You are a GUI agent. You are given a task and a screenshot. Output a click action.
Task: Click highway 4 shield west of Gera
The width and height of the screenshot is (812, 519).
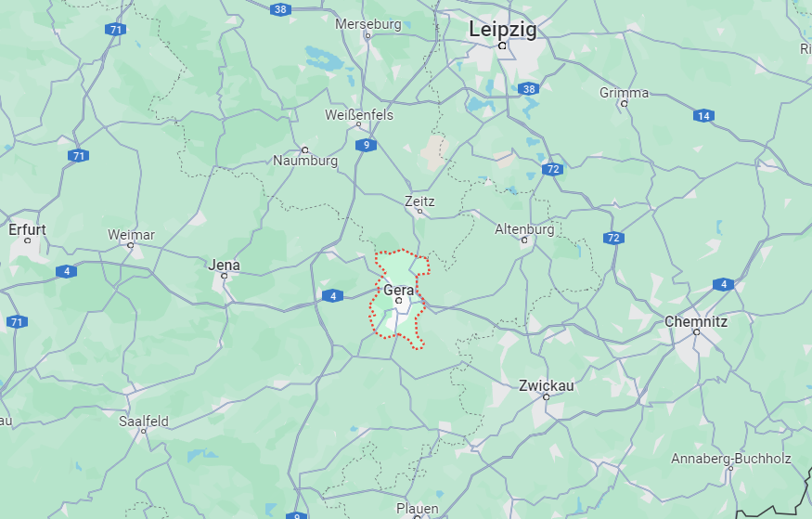(x=332, y=296)
